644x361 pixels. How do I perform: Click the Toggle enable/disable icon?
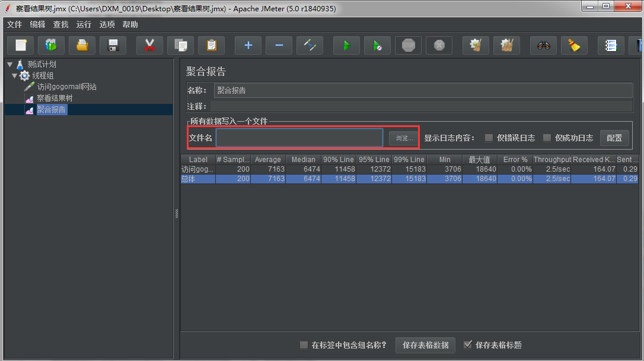click(x=310, y=45)
